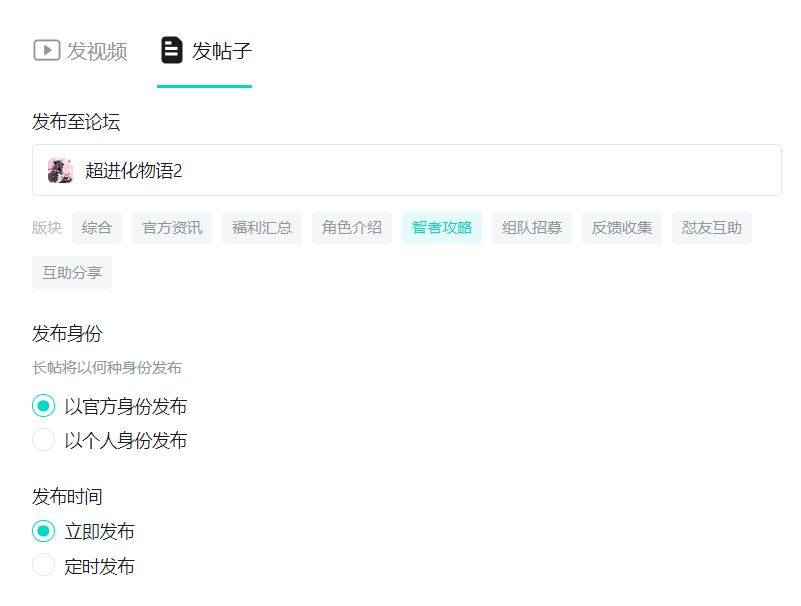
Task: Click the document post icon
Action: pyautogui.click(x=172, y=50)
